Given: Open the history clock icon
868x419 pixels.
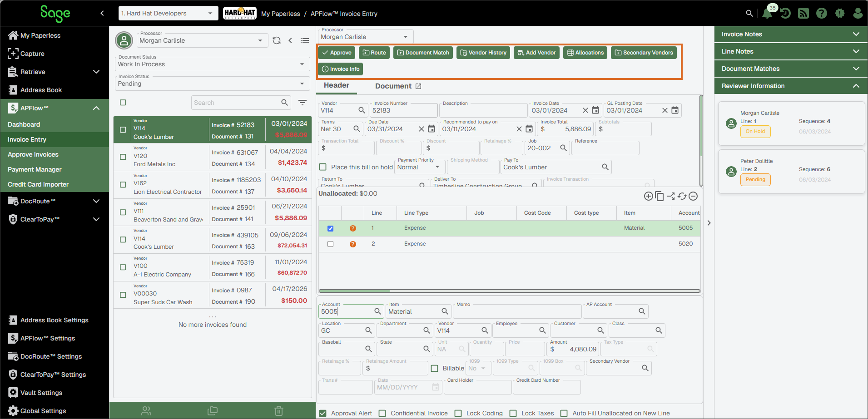Looking at the screenshot, I should [785, 13].
